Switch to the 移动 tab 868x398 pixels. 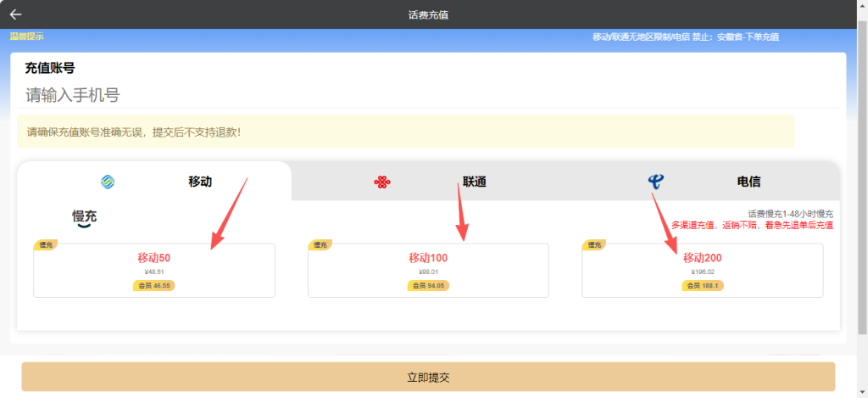coord(154,182)
